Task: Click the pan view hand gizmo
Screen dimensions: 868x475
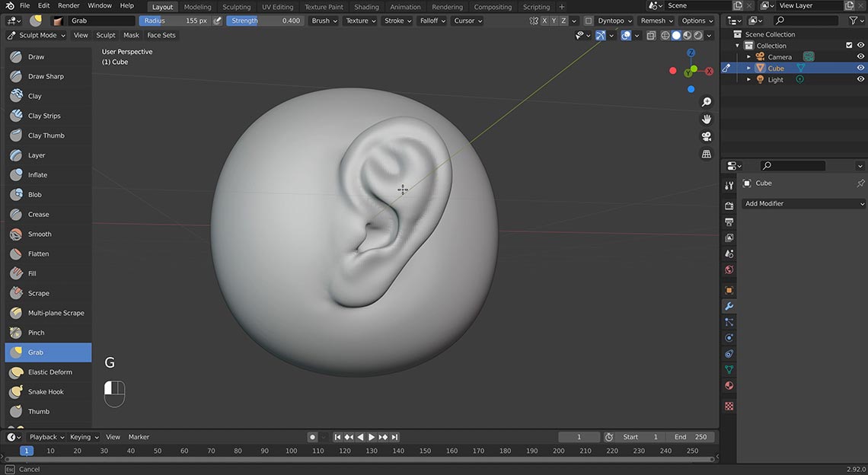Action: [x=707, y=119]
